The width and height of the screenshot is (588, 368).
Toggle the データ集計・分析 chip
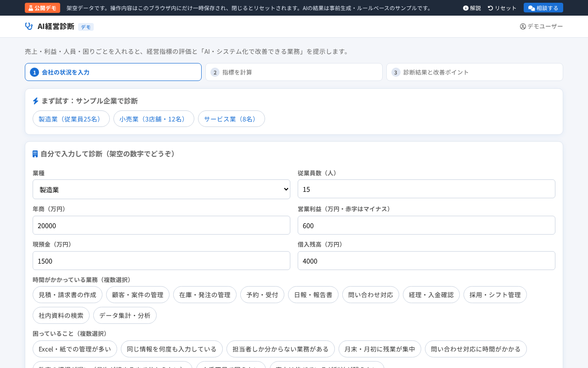coord(125,316)
